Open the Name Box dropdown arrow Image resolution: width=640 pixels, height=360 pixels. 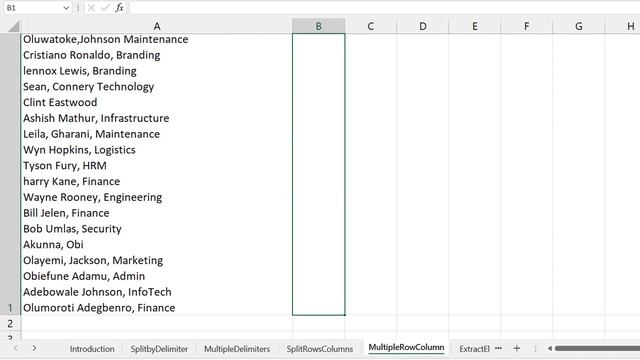(x=66, y=8)
